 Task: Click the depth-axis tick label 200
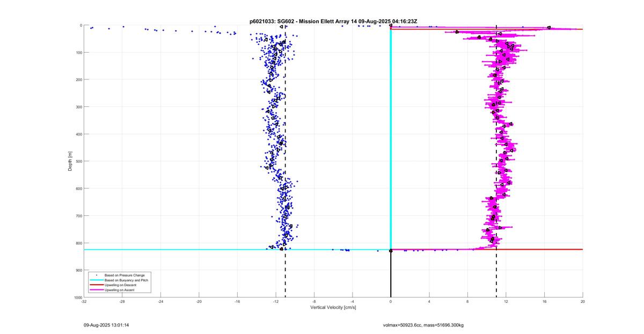78,79
